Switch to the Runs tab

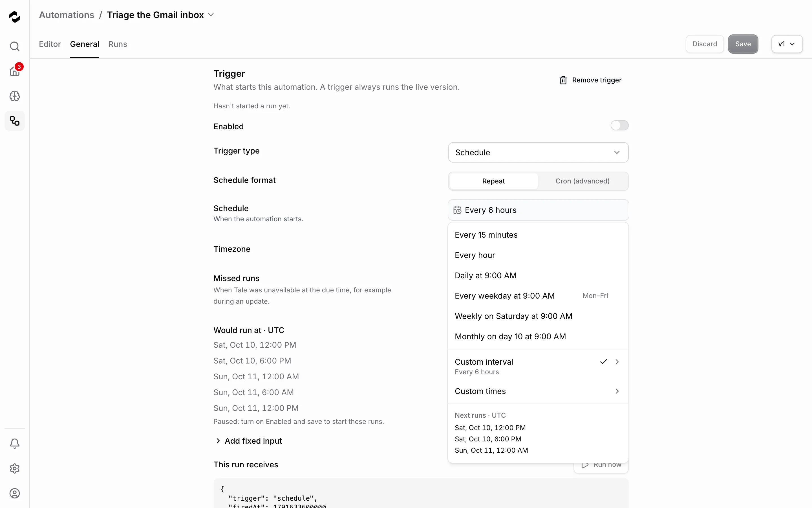[x=118, y=44]
